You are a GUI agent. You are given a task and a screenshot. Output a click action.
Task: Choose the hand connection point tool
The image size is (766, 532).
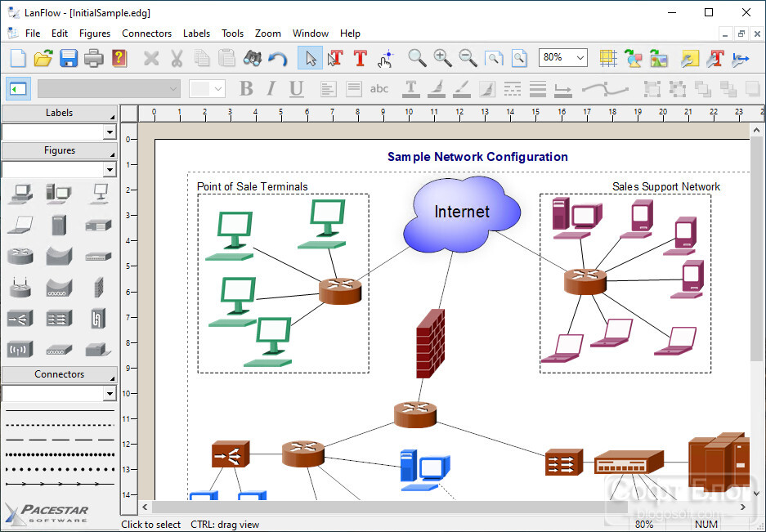tap(385, 59)
